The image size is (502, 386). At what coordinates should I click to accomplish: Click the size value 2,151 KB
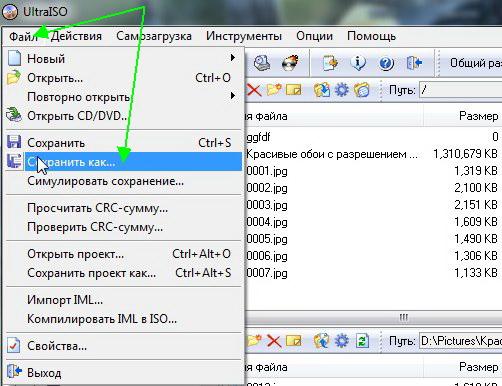point(476,205)
